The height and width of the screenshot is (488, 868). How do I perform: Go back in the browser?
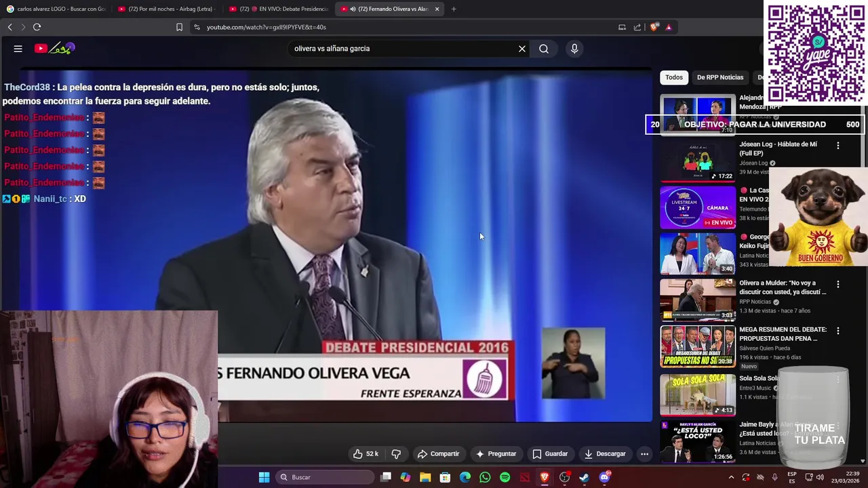[x=9, y=27]
